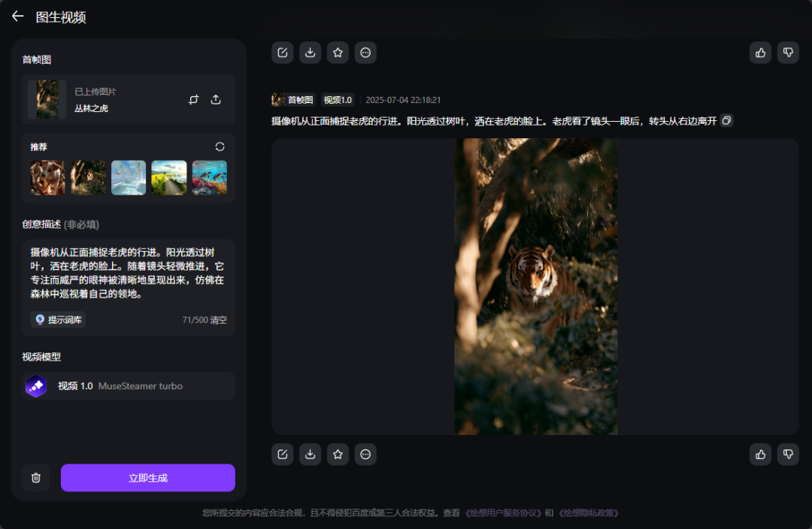812x529 pixels.
Task: Click the edit icon above the generated video
Action: pyautogui.click(x=282, y=52)
